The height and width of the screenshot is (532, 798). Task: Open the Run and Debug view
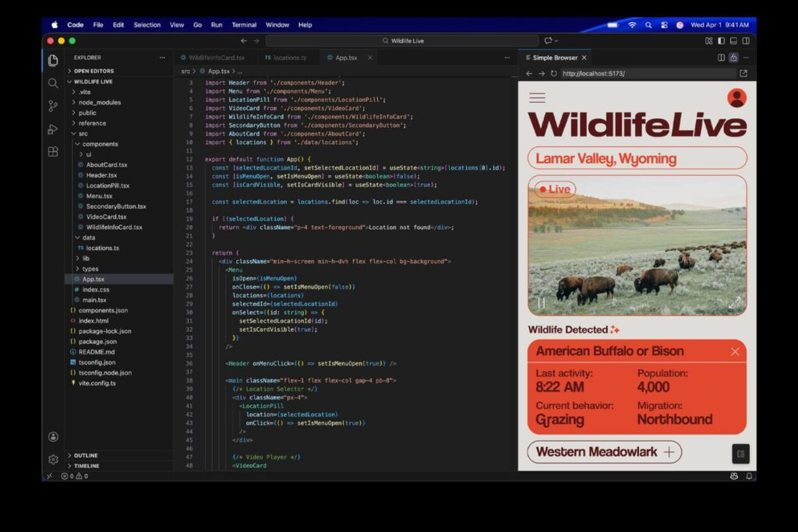click(x=53, y=129)
